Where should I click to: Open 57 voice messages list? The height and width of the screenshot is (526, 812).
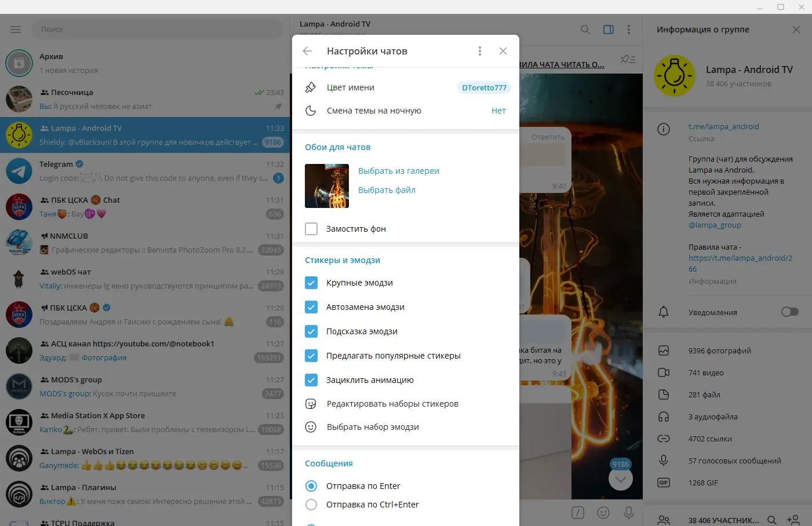(x=727, y=461)
